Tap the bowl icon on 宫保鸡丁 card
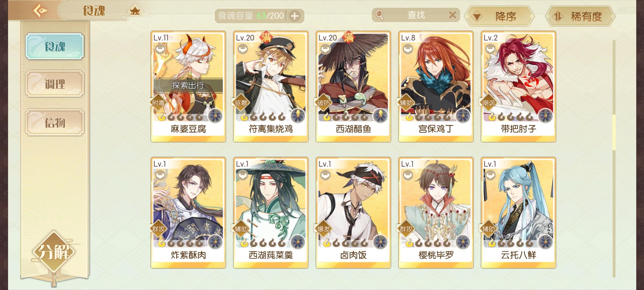Image resolution: width=644 pixels, height=290 pixels. pyautogui.click(x=408, y=49)
